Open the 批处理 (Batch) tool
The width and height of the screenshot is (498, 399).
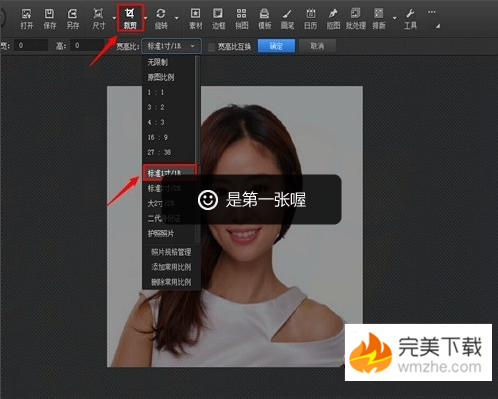356,19
